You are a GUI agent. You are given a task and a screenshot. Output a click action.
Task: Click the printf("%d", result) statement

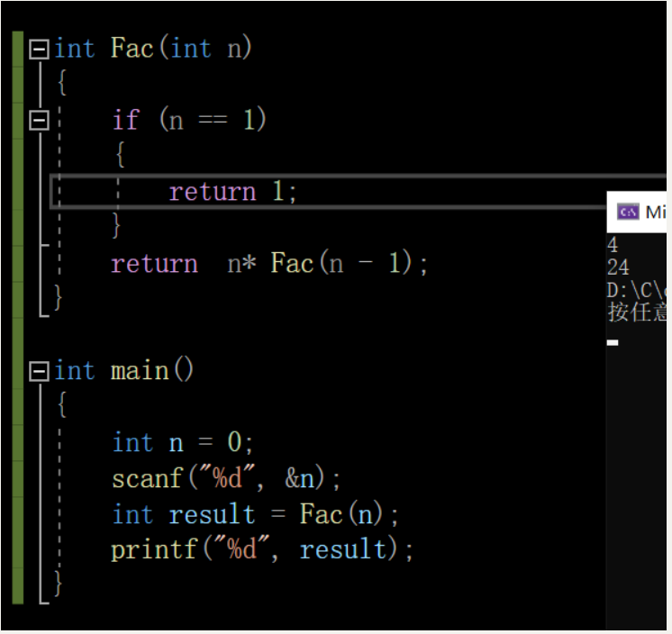(x=262, y=549)
